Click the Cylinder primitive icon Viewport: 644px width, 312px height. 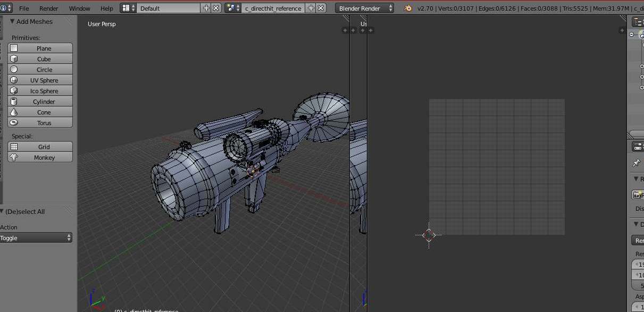click(14, 101)
